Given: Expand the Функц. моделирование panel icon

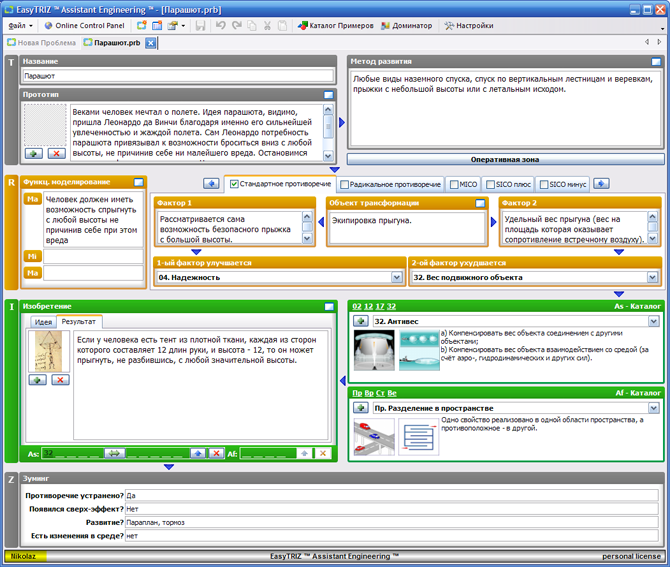Looking at the screenshot, I should click(139, 182).
